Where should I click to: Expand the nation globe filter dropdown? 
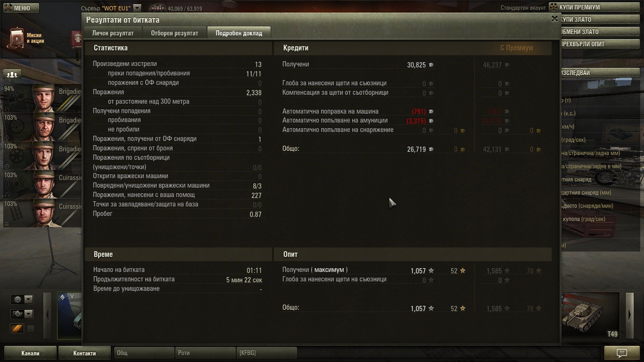(x=22, y=299)
